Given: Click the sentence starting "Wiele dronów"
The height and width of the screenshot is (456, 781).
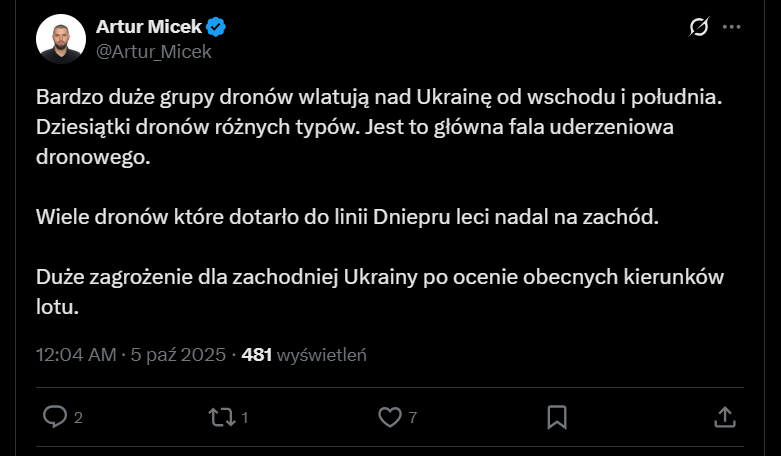Looking at the screenshot, I should coord(348,216).
